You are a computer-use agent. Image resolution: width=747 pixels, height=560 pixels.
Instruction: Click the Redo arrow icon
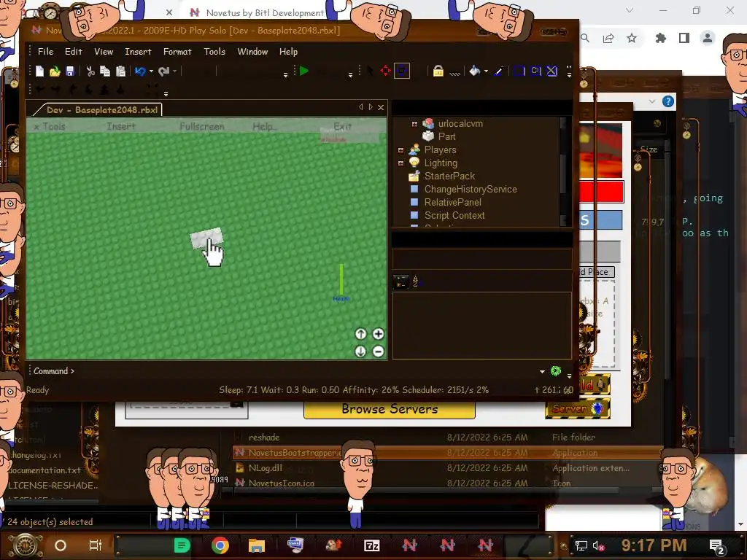(x=164, y=71)
